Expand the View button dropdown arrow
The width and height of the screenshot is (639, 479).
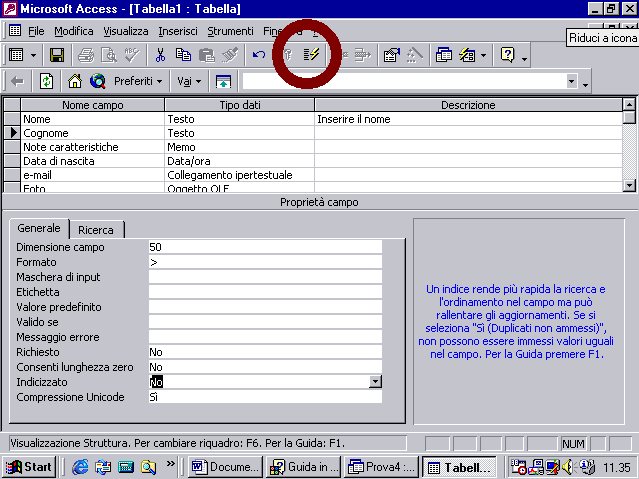click(33, 55)
